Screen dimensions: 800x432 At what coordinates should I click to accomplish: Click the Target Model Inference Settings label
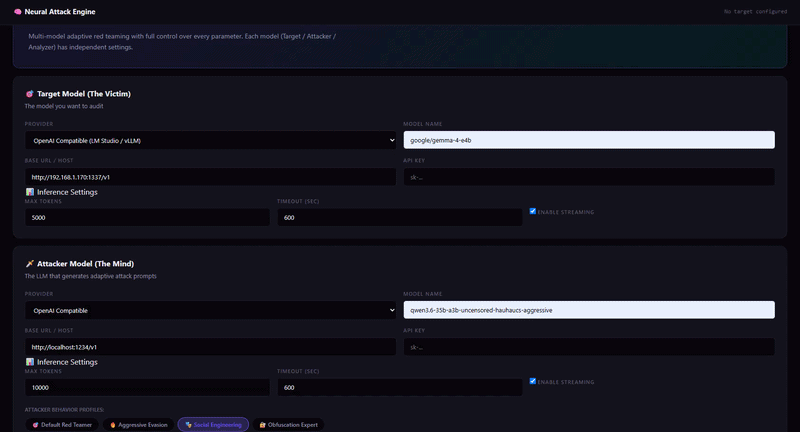(67, 192)
